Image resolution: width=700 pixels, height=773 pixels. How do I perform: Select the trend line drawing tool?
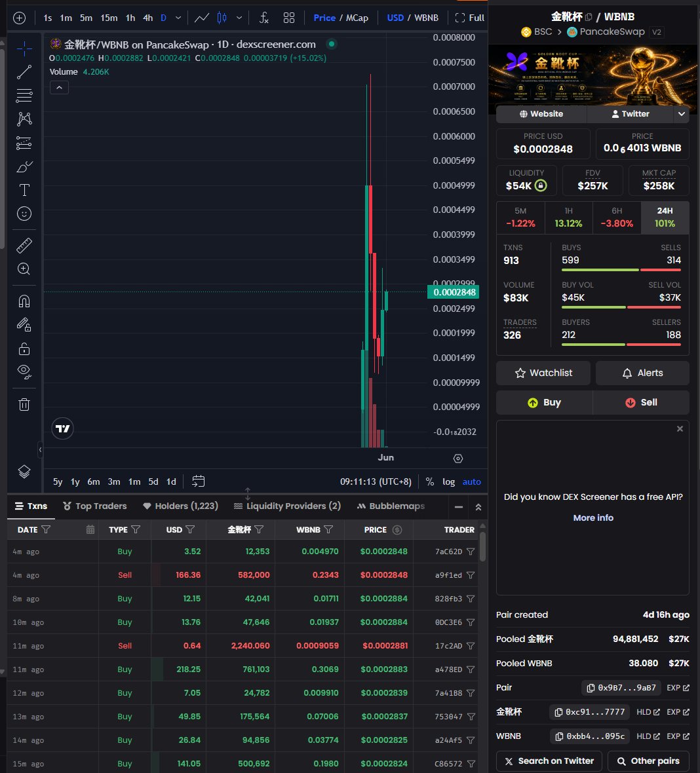click(24, 72)
